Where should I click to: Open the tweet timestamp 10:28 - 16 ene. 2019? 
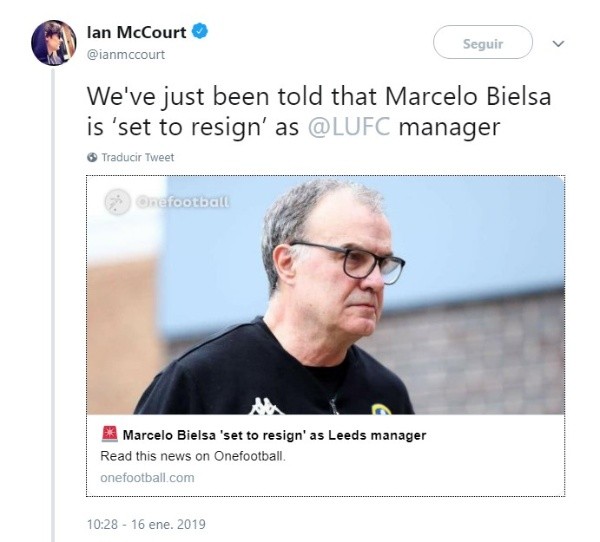pos(147,524)
